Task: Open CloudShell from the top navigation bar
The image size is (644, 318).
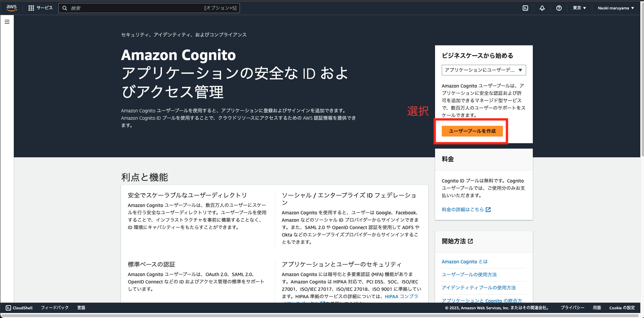Action: coord(526,8)
